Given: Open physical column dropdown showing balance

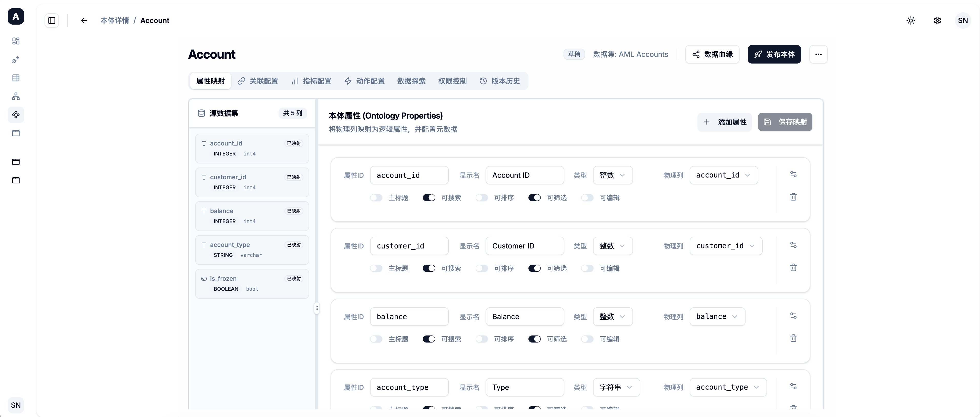Looking at the screenshot, I should pyautogui.click(x=717, y=317).
